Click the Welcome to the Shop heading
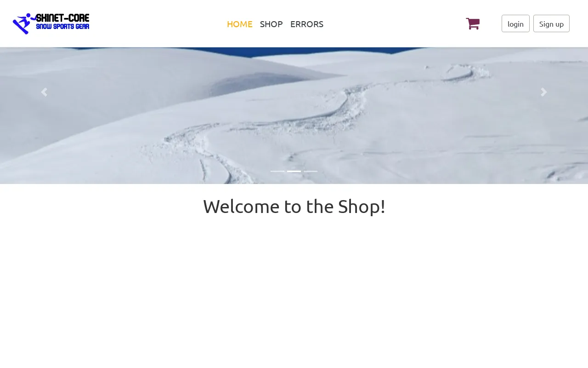Screen dimensions: 588x368 [x=294, y=207]
